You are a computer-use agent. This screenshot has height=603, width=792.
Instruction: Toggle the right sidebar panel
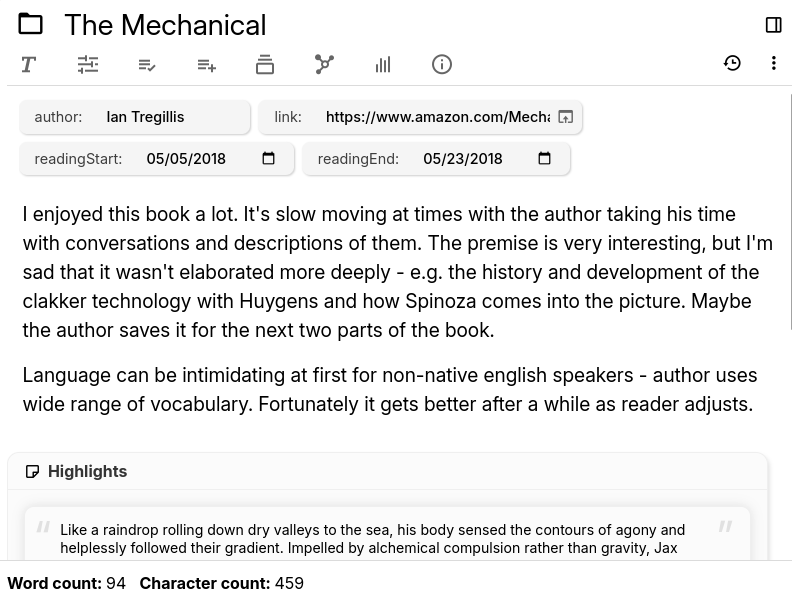pos(773,25)
